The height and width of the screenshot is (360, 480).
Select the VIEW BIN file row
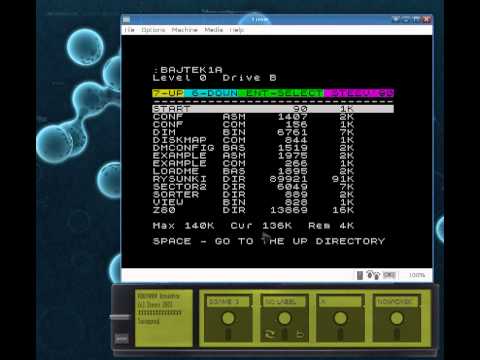point(253,202)
